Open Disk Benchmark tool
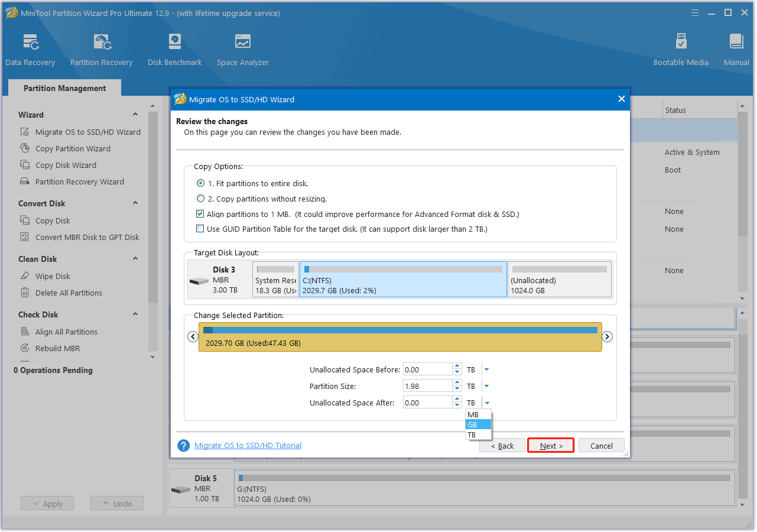Viewport: 757px width, 532px height. (x=175, y=50)
